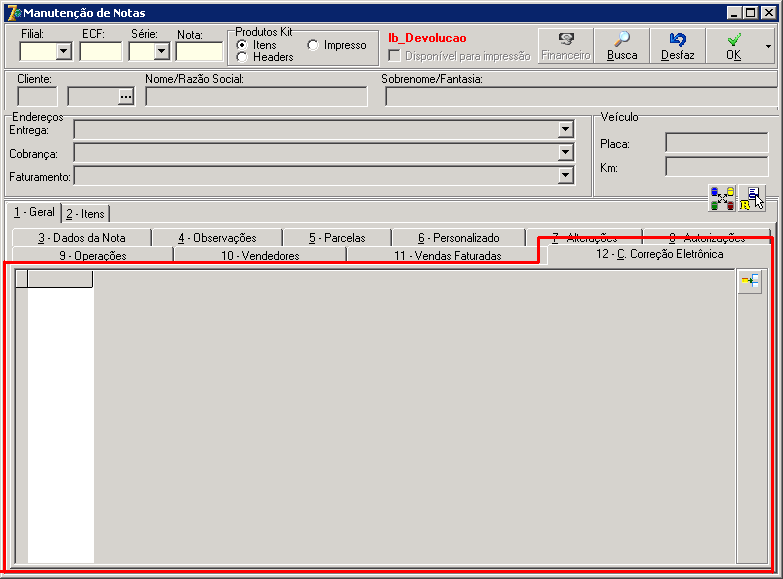The height and width of the screenshot is (579, 783).
Task: Open the 9 - Operações tab
Action: pyautogui.click(x=92, y=255)
